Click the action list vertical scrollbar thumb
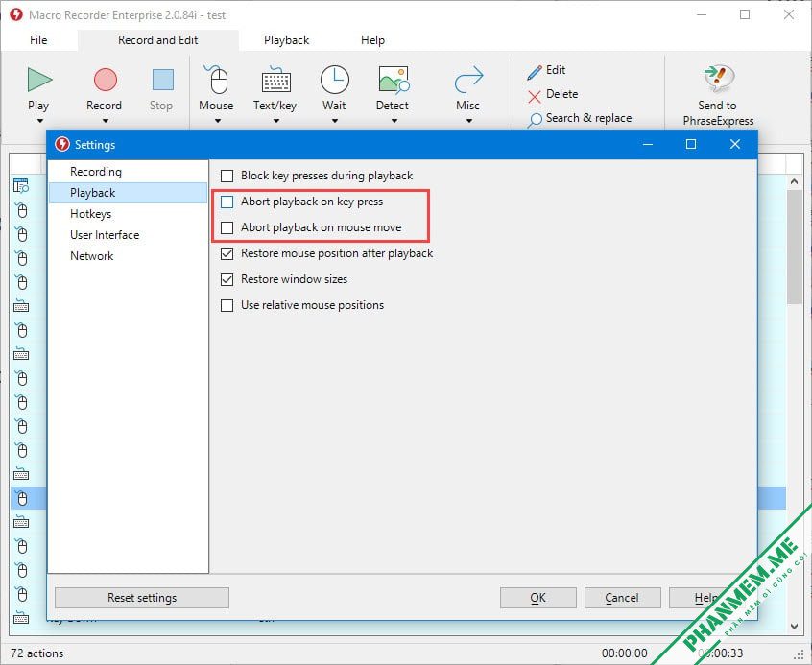Screen dimensions: 812x665 pyautogui.click(x=794, y=247)
